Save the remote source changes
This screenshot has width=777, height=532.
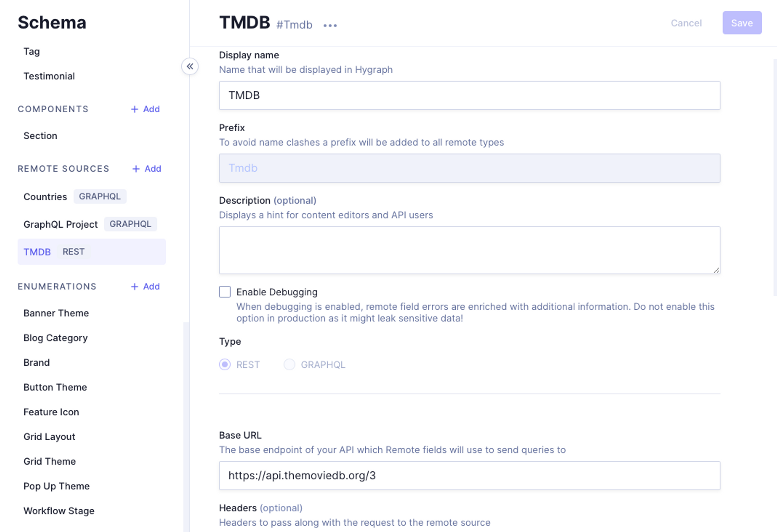(742, 23)
